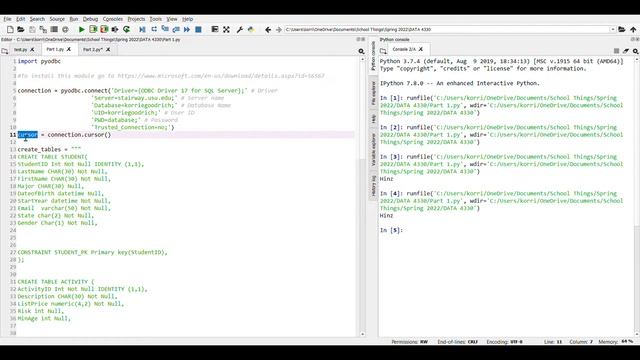Screen dimensions: 640x360
Task: Open the View menu
Action: click(172, 19)
